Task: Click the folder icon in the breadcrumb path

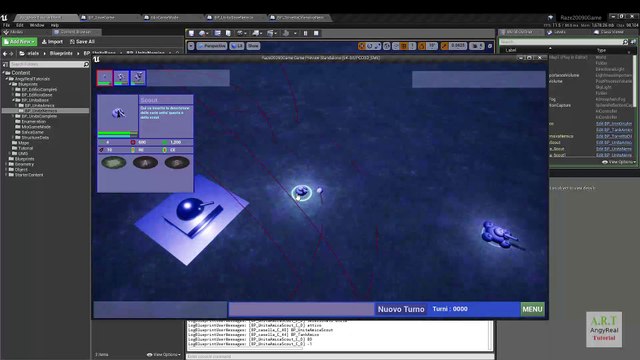Action: (x=22, y=53)
